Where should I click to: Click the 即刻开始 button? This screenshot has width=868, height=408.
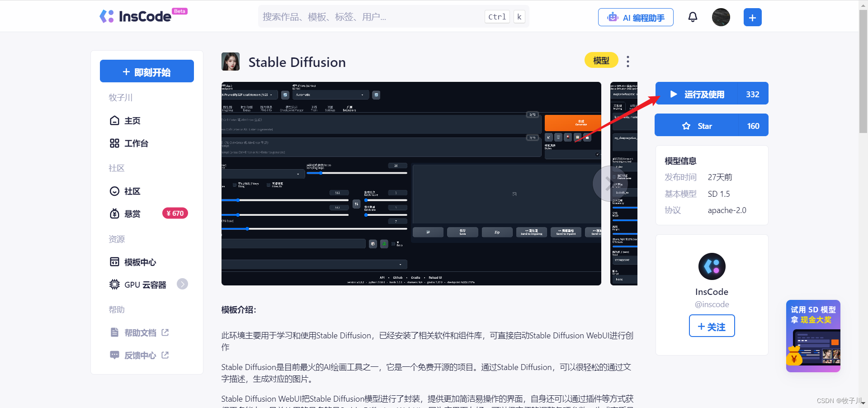(147, 71)
